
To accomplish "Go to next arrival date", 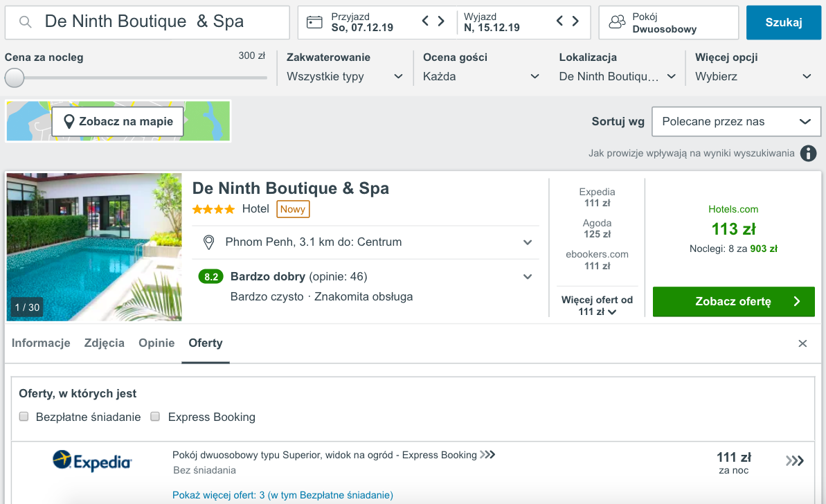I will (442, 21).
